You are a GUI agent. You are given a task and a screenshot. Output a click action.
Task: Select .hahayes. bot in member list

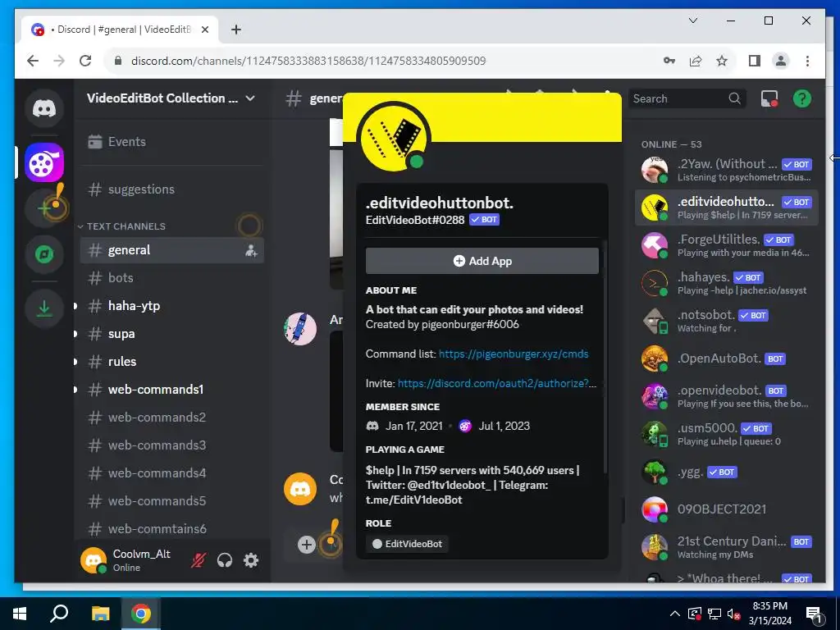tap(727, 283)
